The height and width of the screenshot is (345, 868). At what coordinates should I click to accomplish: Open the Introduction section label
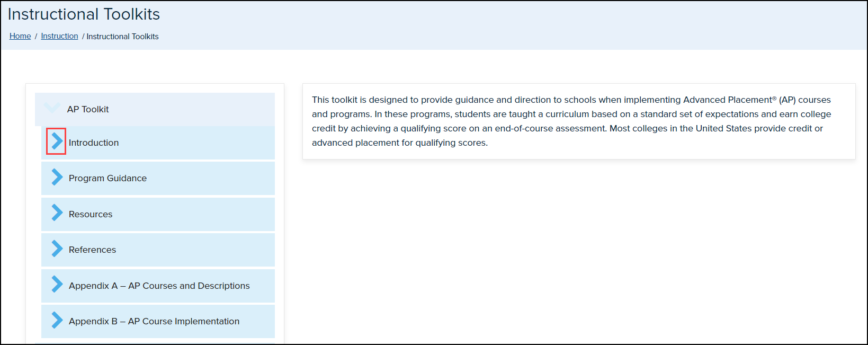pos(94,143)
